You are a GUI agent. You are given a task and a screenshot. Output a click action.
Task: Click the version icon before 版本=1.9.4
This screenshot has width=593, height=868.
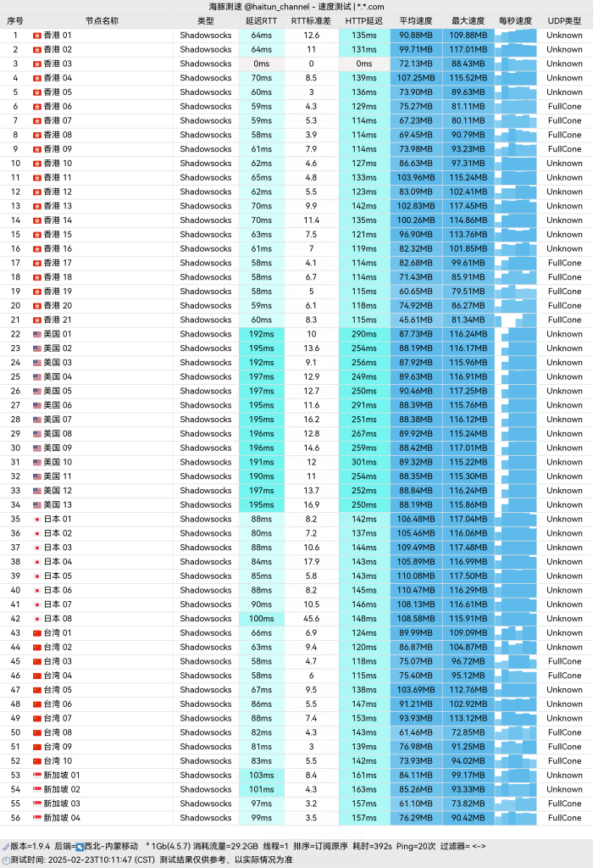coord(6,847)
